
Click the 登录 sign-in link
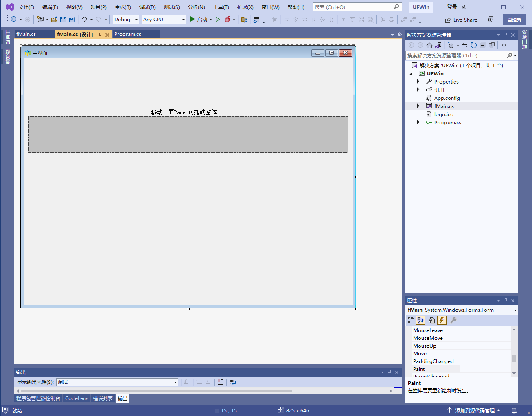[452, 7]
